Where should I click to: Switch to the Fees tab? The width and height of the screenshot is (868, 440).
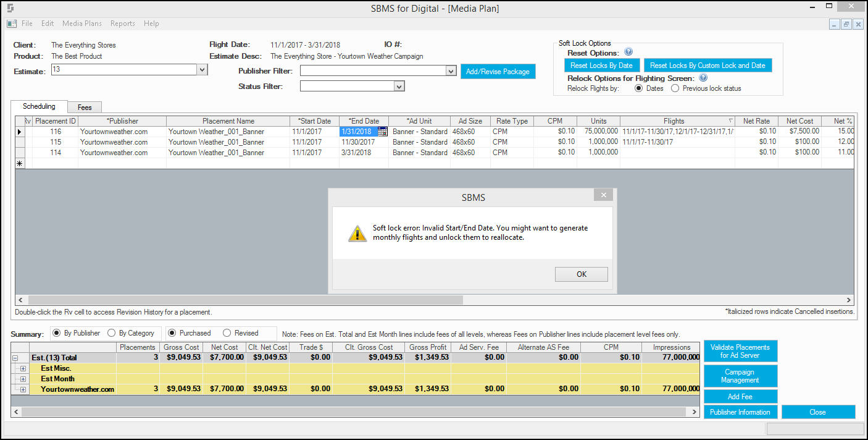click(x=85, y=108)
